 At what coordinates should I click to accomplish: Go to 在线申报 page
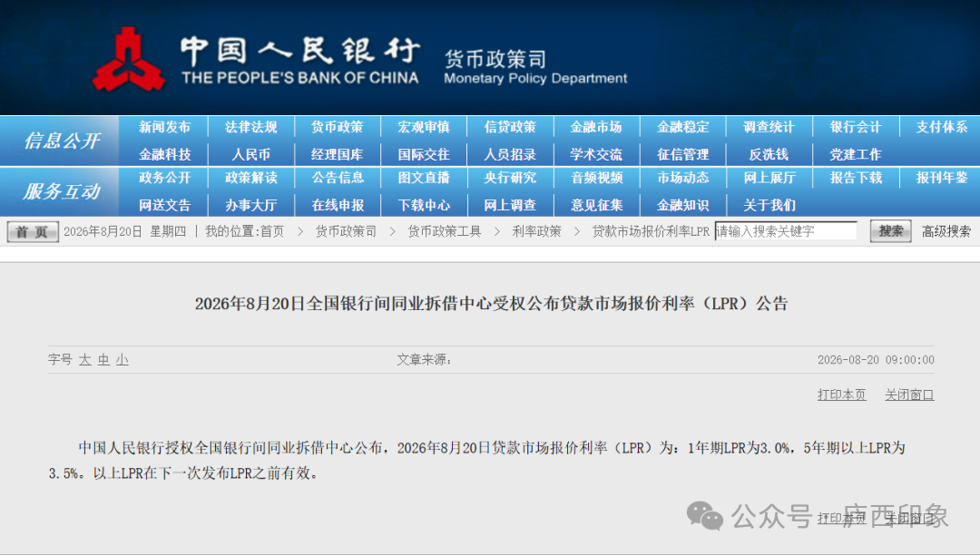(x=338, y=205)
